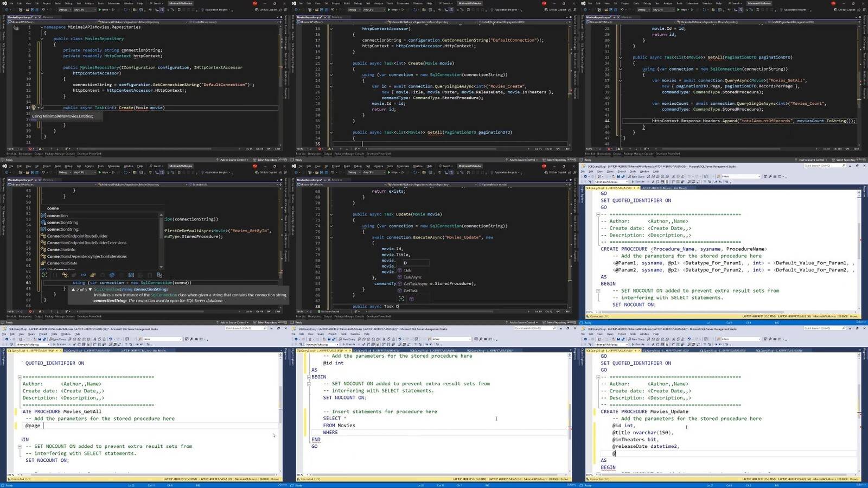The width and height of the screenshot is (868, 488).
Task: Toggle the locals filter icon under the autocomplete list
Action: [131, 275]
